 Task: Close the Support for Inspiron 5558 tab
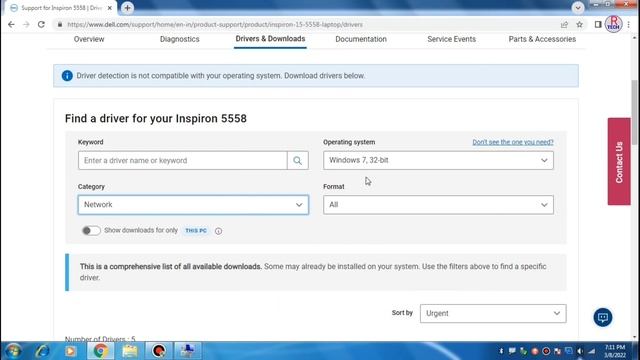pos(109,8)
